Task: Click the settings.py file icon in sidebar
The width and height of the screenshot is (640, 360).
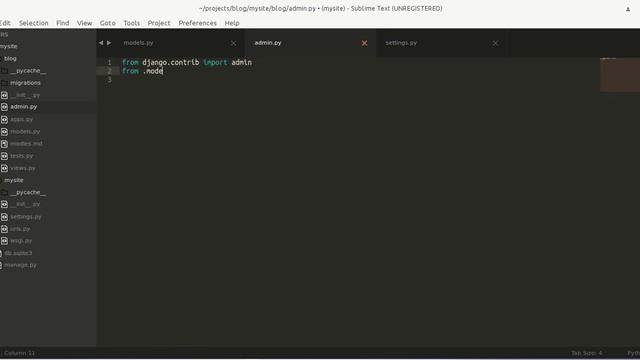Action: pyautogui.click(x=4, y=217)
